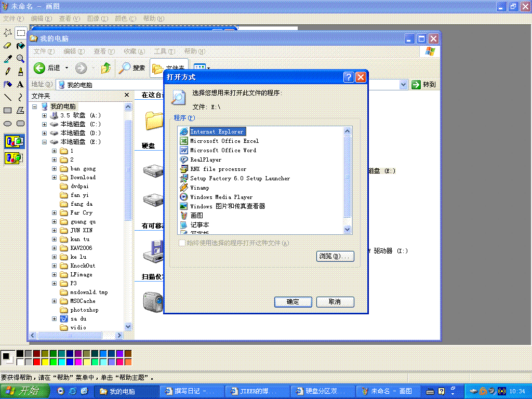This screenshot has width=532, height=399.
Task: Select the Pencil tool in Paint
Action: pyautogui.click(x=7, y=72)
